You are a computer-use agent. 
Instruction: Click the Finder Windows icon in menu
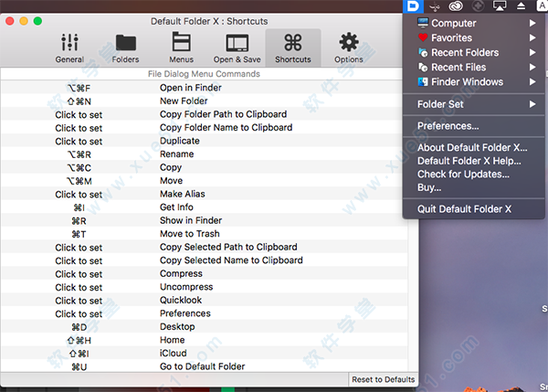coord(423,82)
